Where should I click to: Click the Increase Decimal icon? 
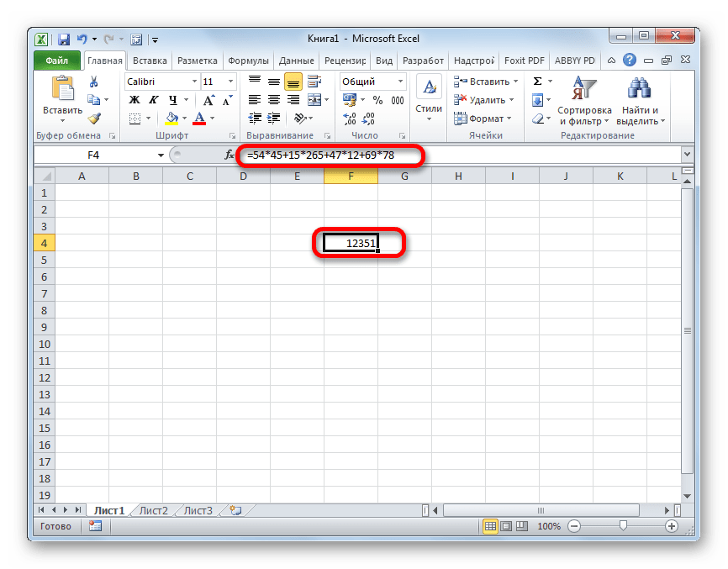350,119
